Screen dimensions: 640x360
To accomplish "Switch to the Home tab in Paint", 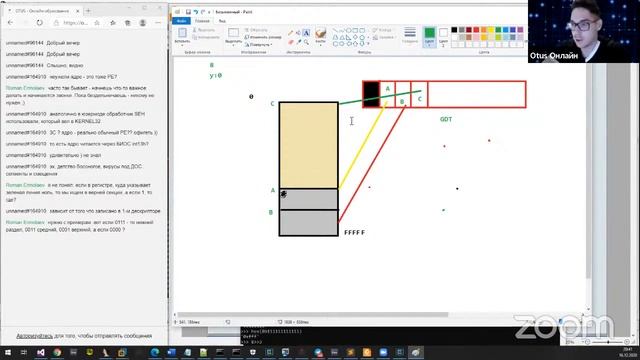I will tap(202, 21).
